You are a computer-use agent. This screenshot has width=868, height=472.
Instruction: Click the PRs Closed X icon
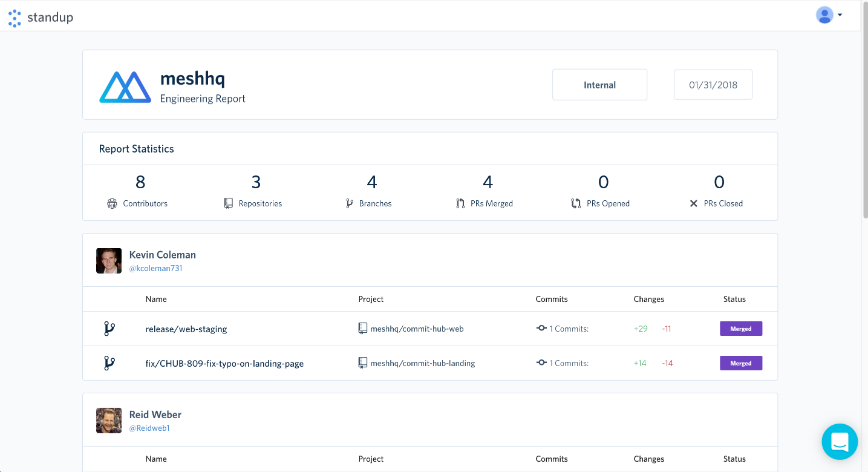(x=694, y=203)
